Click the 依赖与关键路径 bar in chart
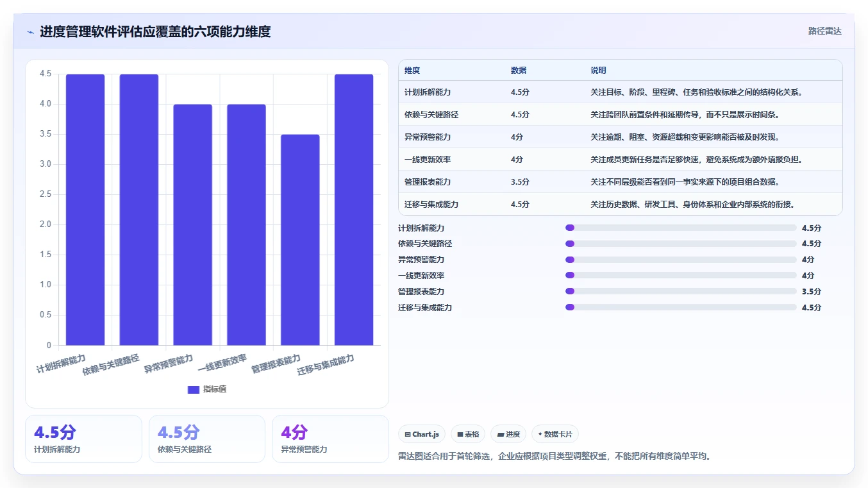Image resolution: width=868 pixels, height=488 pixels. [x=139, y=210]
